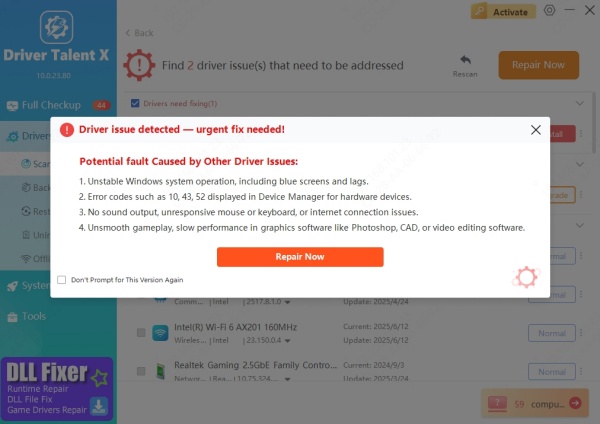Click the spinning gear icon in dialog corner
Image resolution: width=600 pixels, height=424 pixels.
(x=526, y=277)
